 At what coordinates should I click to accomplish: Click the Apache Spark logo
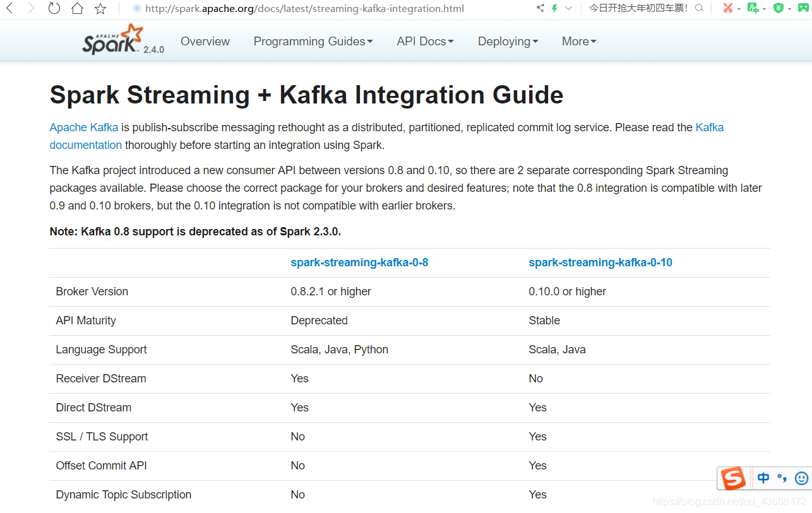tap(113, 39)
